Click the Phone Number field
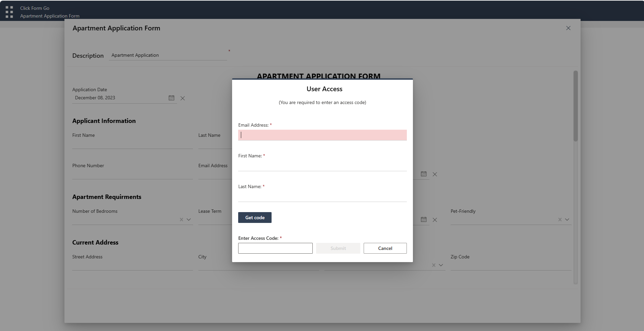Image resolution: width=644 pixels, height=331 pixels. point(133,174)
